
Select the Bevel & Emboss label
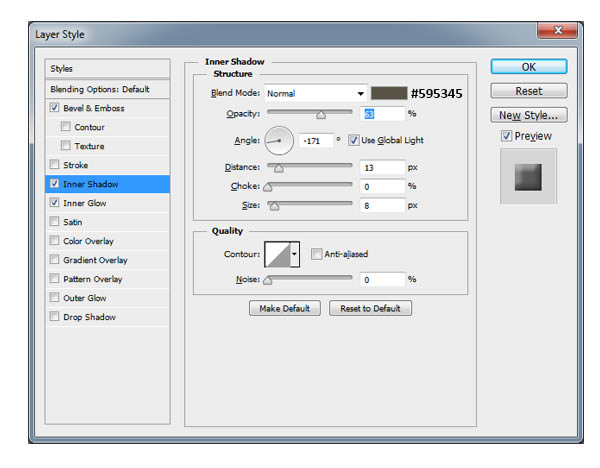(x=94, y=108)
